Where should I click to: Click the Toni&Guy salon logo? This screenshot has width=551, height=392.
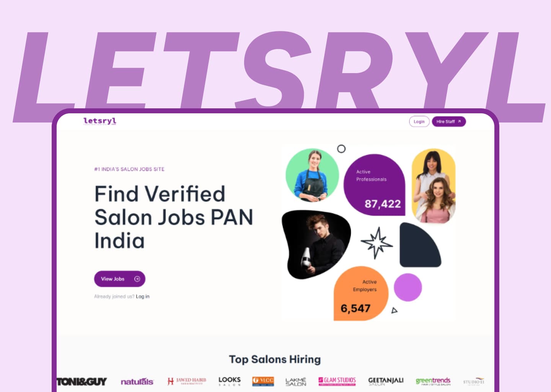point(82,382)
